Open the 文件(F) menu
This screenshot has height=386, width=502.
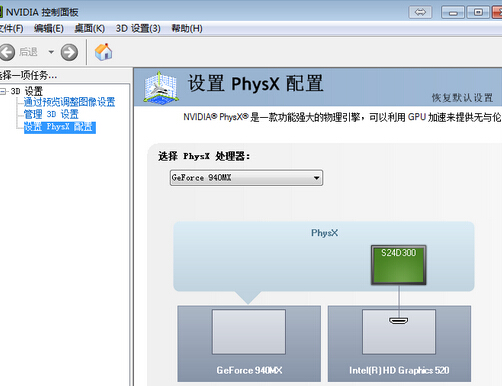coord(11,29)
